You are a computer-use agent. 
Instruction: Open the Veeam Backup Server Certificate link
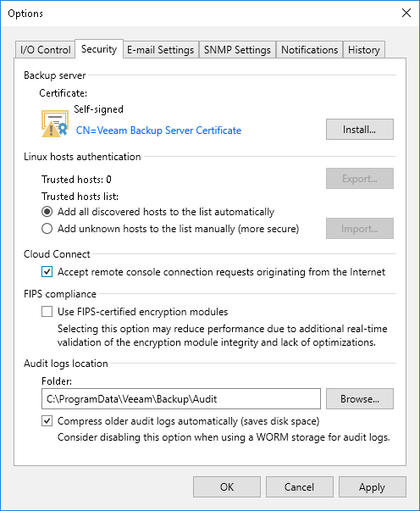pyautogui.click(x=158, y=131)
